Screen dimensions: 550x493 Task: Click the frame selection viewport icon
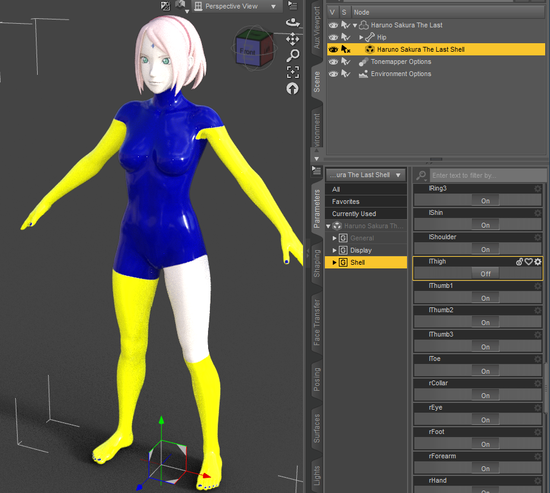tap(293, 72)
